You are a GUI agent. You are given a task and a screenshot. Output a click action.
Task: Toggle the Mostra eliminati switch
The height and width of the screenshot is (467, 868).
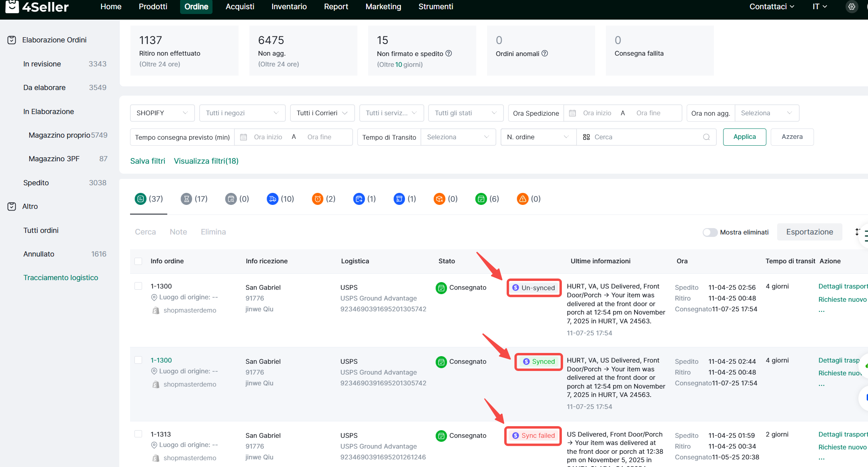710,232
